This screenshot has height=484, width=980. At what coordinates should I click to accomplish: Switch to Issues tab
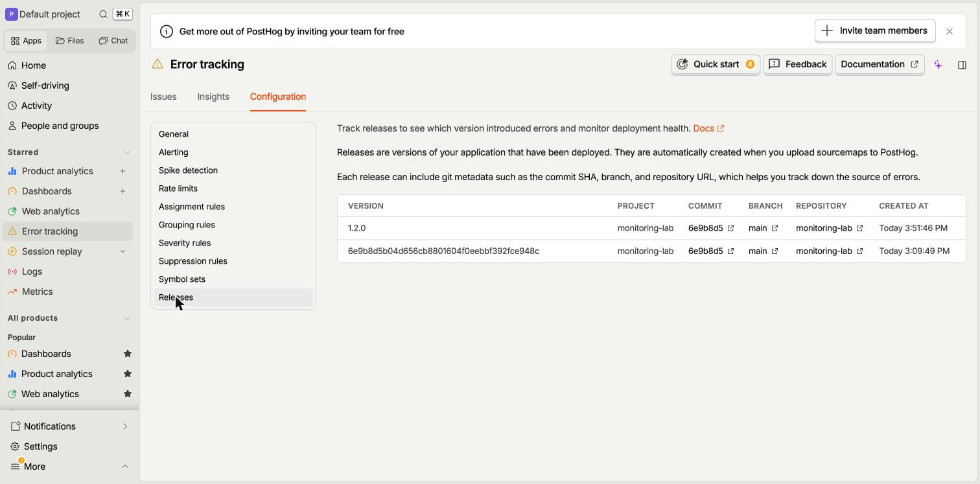coord(163,97)
